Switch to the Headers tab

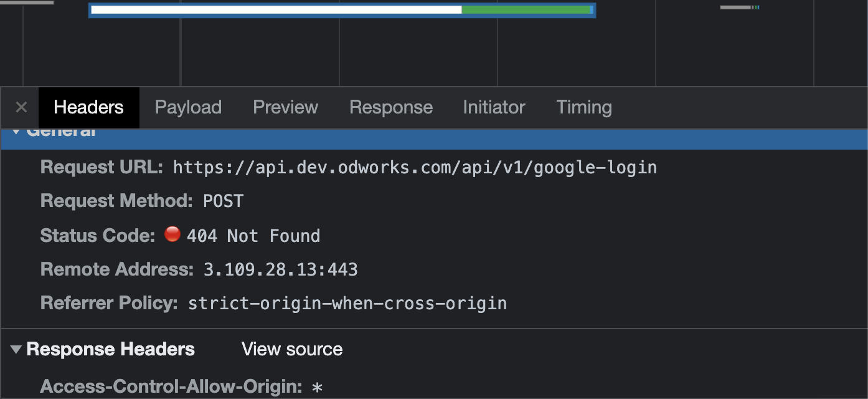click(x=88, y=107)
